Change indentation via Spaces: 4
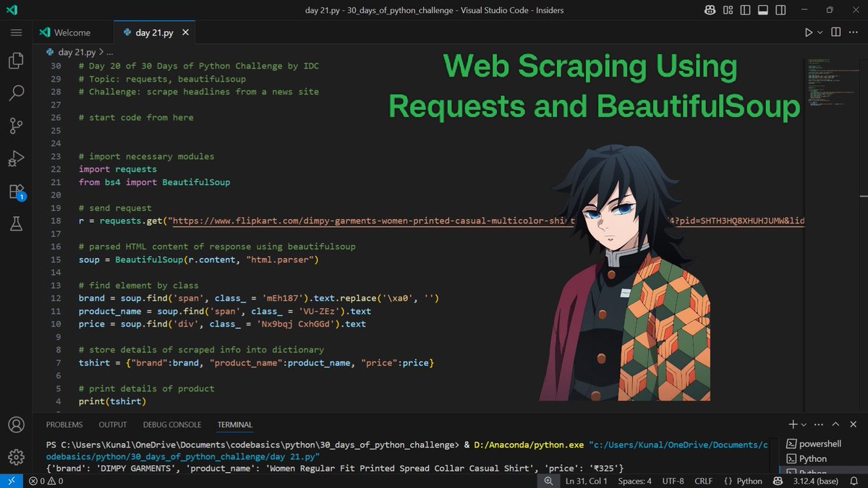Screen dimensions: 868x488 (x=635, y=481)
